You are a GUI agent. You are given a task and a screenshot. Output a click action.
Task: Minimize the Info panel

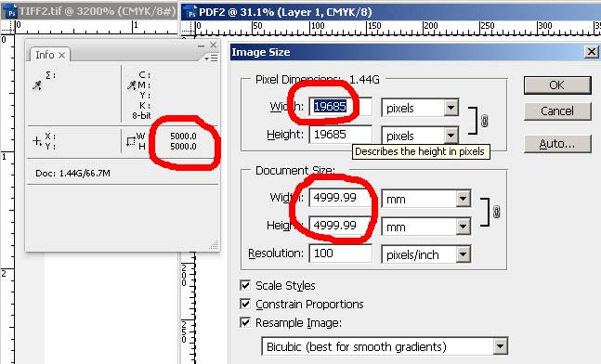(201, 45)
